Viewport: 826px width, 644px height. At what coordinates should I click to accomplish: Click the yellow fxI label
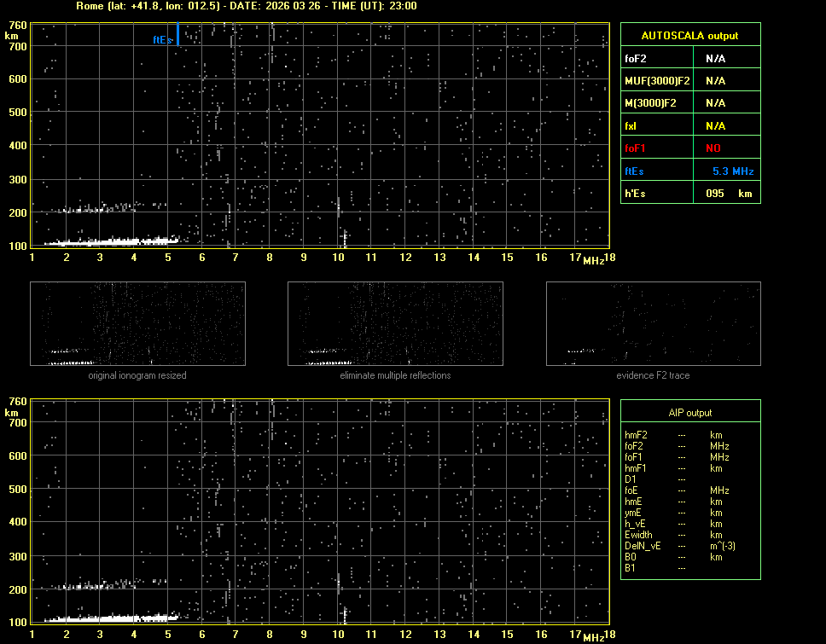click(x=632, y=126)
